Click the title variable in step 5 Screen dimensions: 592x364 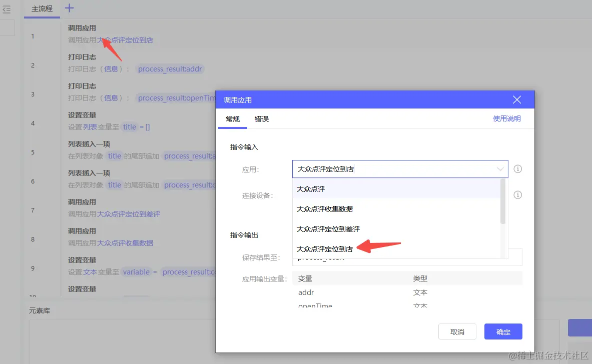click(x=115, y=156)
